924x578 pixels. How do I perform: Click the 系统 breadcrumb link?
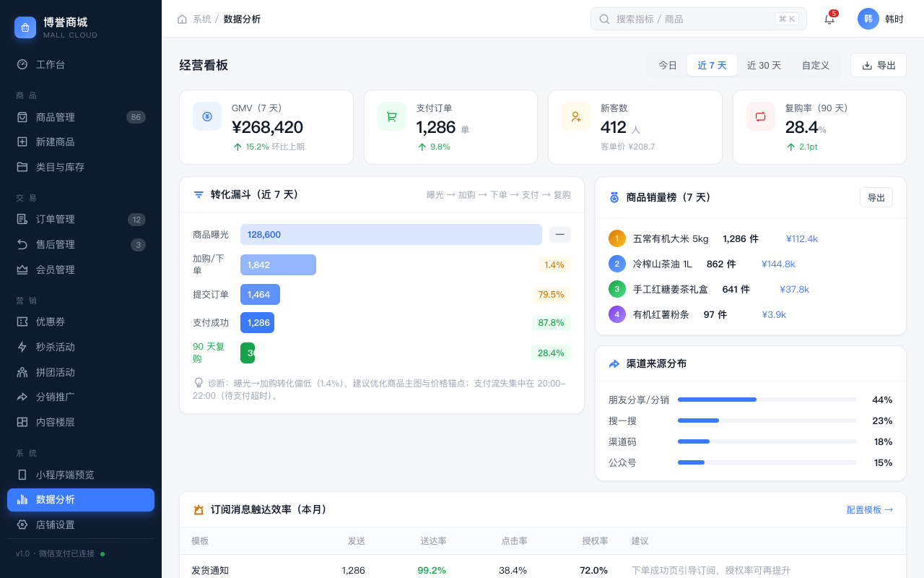click(x=202, y=19)
